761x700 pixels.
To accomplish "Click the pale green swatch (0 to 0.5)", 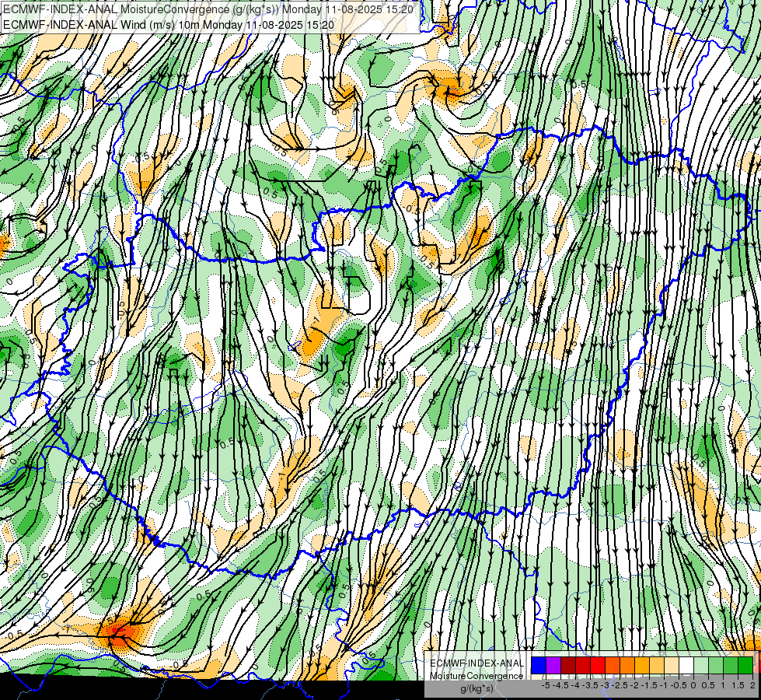I will (x=701, y=665).
